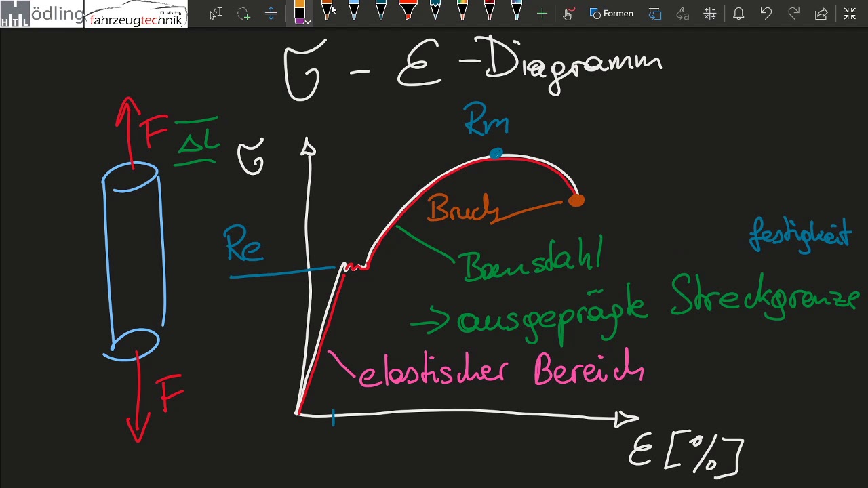Click the green 'Streckgrenze' word
The width and height of the screenshot is (868, 488).
765,297
